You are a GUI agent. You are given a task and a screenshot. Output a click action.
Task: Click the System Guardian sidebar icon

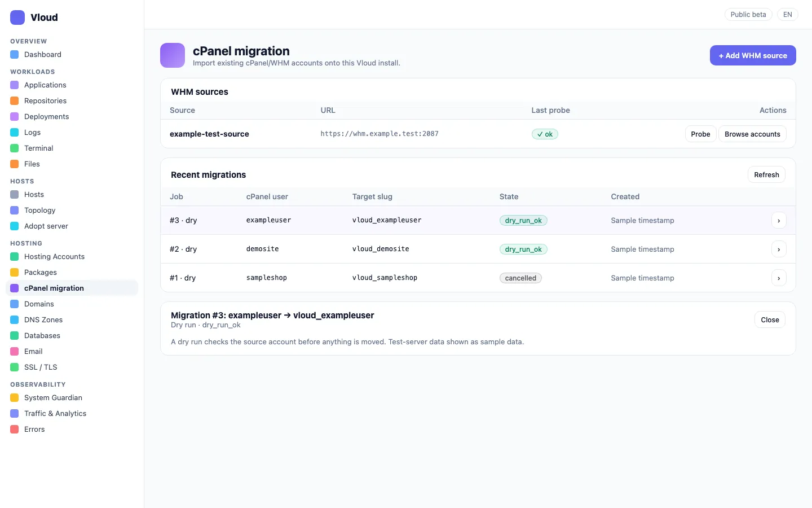[15, 398]
